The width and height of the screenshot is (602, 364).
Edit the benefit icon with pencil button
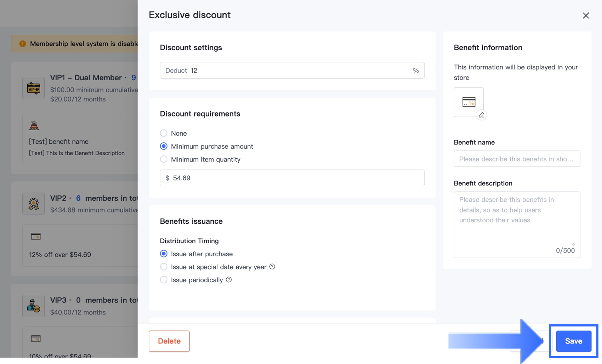point(481,115)
